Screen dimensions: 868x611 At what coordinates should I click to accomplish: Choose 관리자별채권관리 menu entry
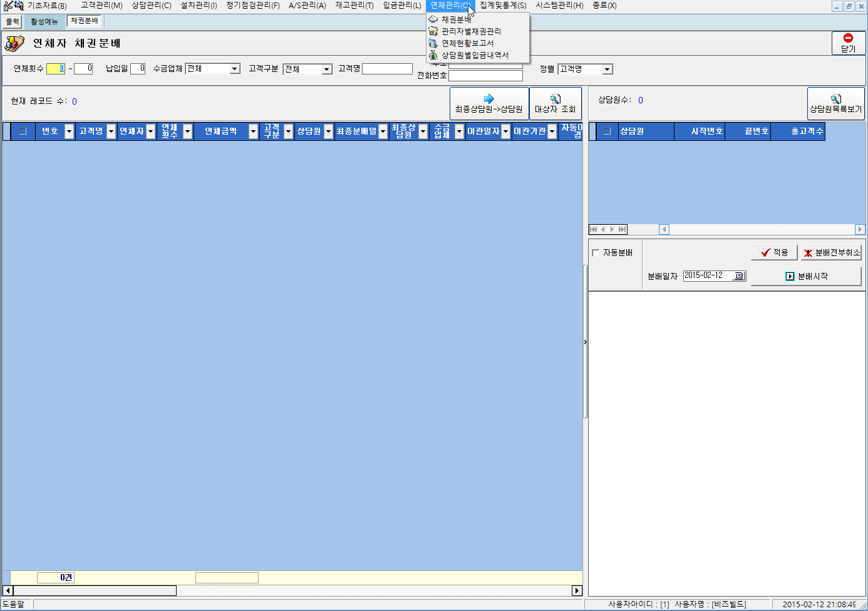click(x=471, y=31)
